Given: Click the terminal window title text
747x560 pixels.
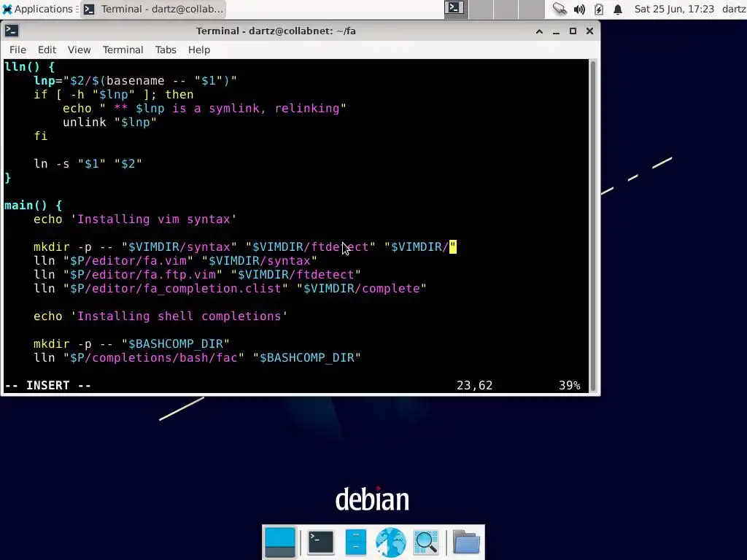Looking at the screenshot, I should coord(276,31).
